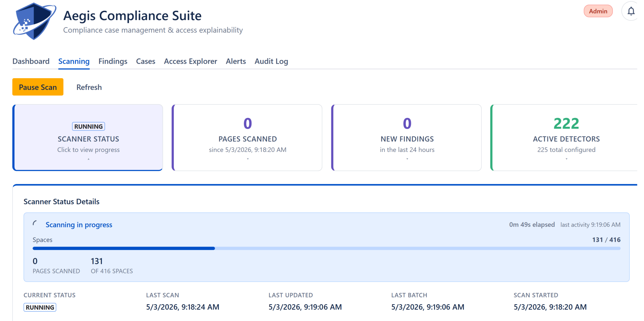
Task: Click the Spaces progress bar
Action: [327, 248]
